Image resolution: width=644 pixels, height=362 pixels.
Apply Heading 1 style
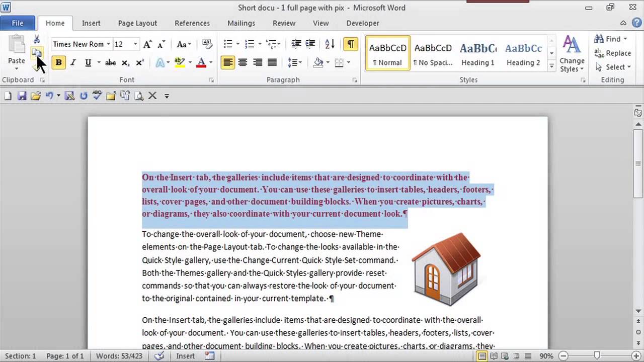[478, 53]
